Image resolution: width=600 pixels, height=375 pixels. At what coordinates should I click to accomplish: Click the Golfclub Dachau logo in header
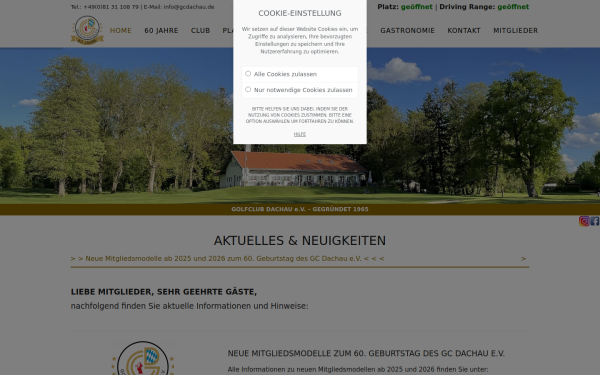[87, 30]
